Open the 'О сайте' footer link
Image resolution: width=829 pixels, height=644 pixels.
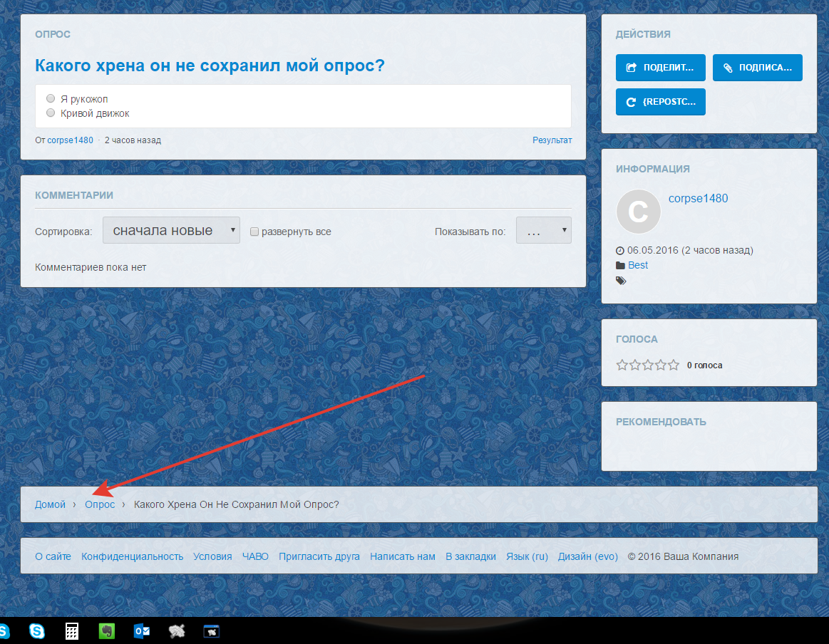53,556
